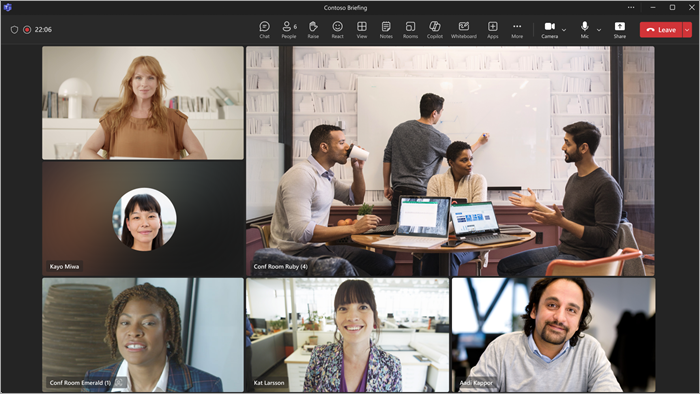Open the Chat panel

click(x=264, y=30)
